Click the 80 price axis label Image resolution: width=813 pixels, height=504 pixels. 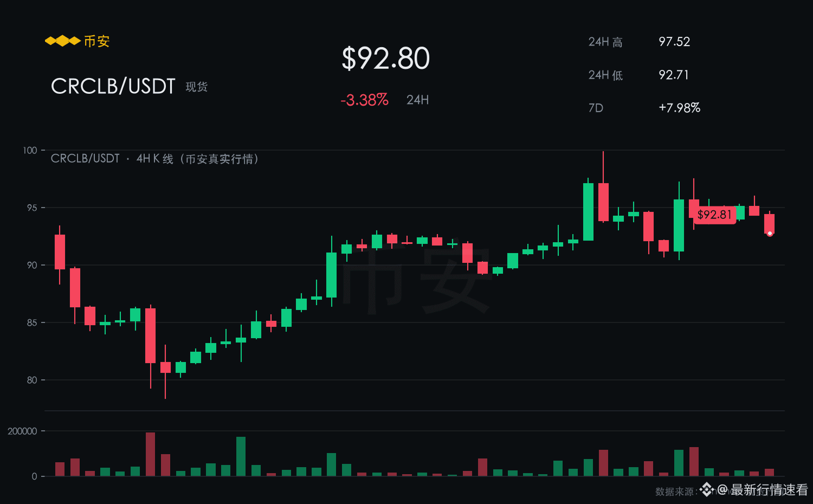tap(32, 380)
